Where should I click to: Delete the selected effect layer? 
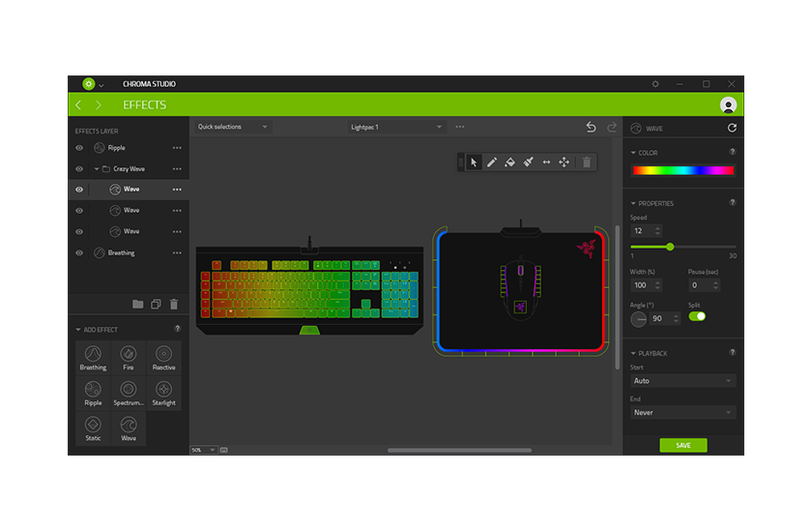point(174,304)
